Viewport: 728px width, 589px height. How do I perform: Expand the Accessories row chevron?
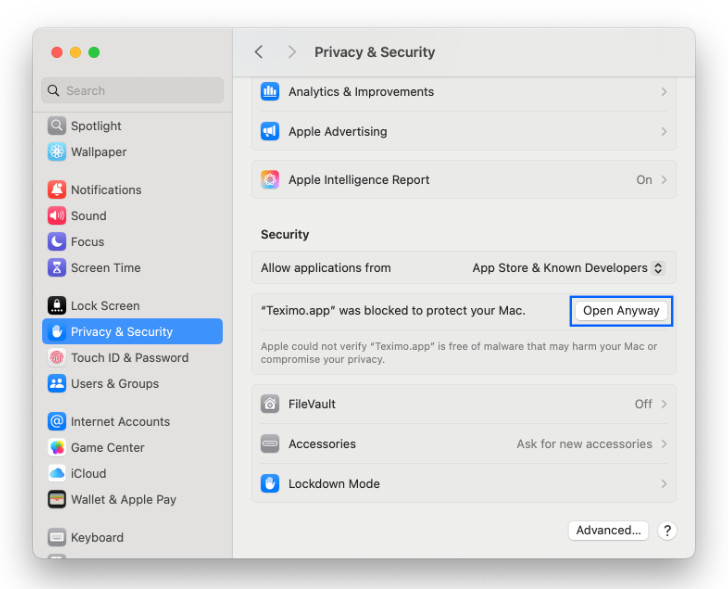[664, 444]
